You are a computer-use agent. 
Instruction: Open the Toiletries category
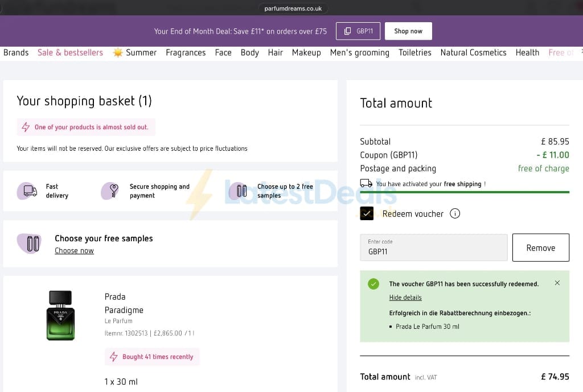click(x=414, y=53)
